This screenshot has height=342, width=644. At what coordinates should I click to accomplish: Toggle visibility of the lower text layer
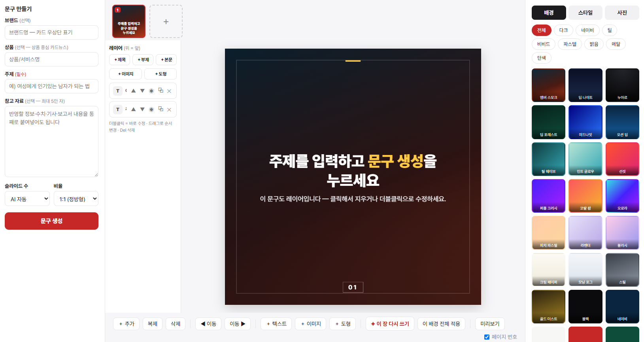pos(151,110)
